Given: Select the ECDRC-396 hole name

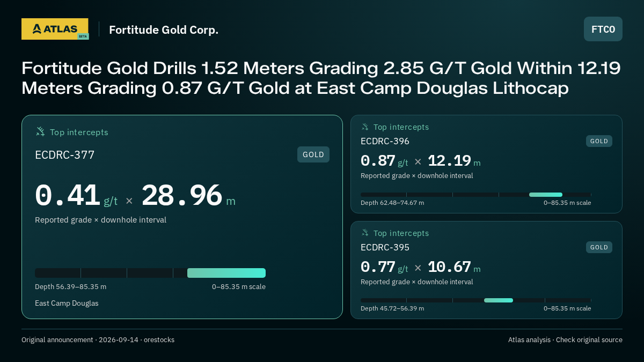Looking at the screenshot, I should click(x=385, y=142).
